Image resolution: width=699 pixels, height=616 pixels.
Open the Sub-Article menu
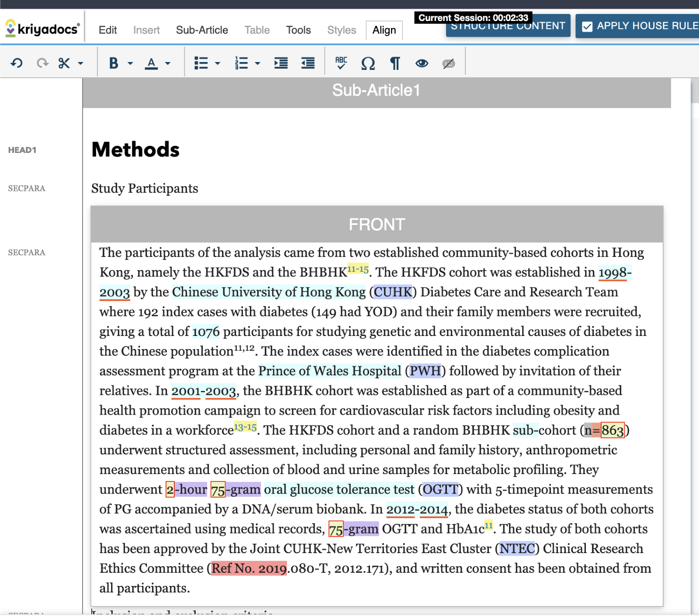(x=202, y=30)
